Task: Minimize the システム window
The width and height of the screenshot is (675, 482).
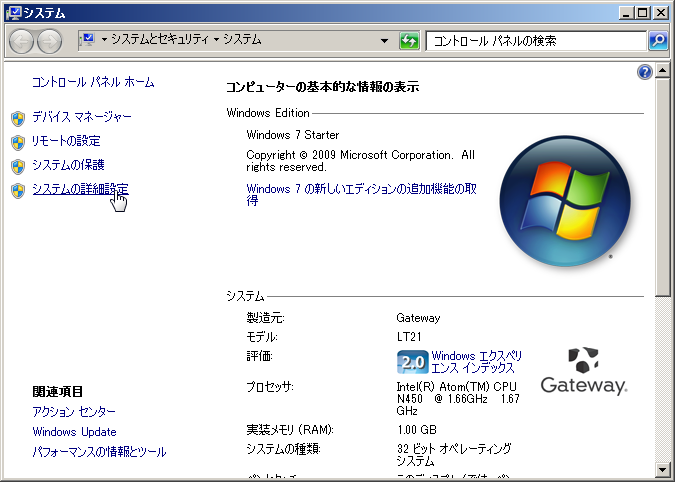Action: pyautogui.click(x=626, y=13)
